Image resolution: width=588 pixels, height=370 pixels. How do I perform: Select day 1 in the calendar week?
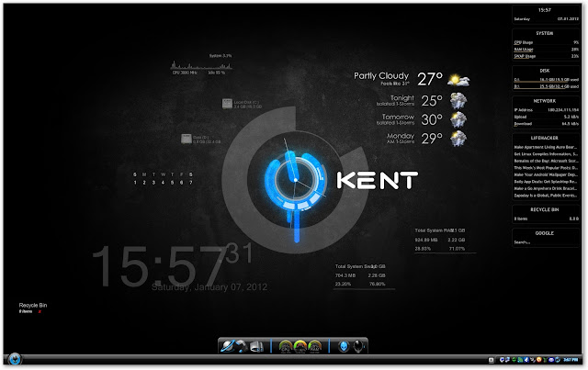click(135, 183)
